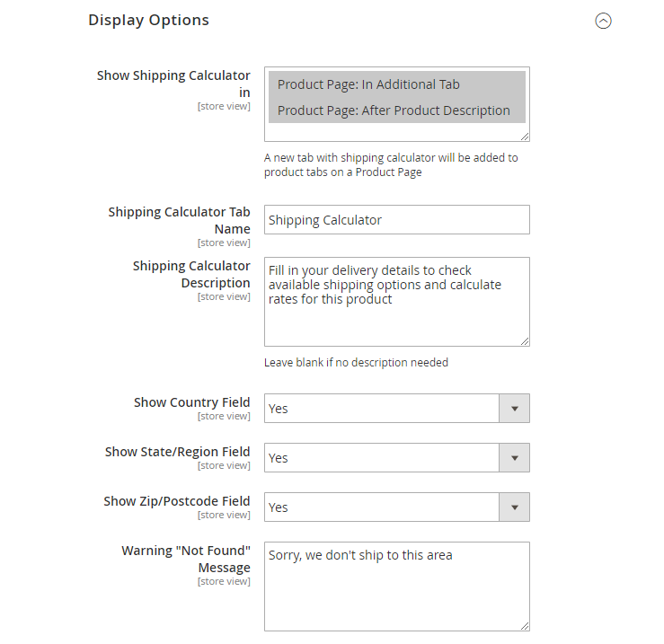
Task: Click the Warning message textarea resize handle
Action: click(525, 626)
